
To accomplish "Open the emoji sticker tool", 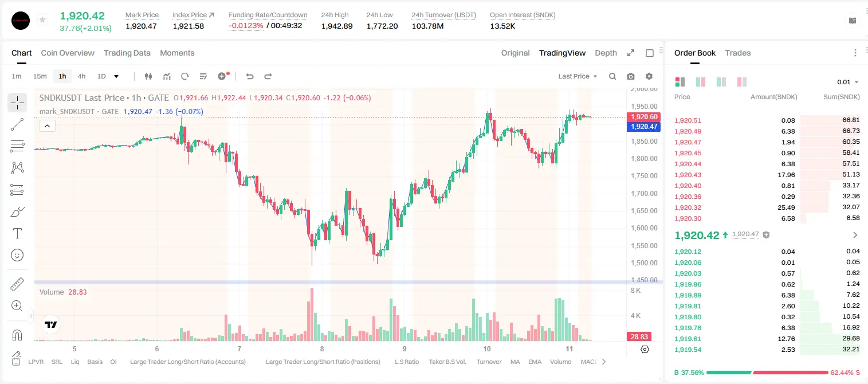I will pyautogui.click(x=17, y=255).
